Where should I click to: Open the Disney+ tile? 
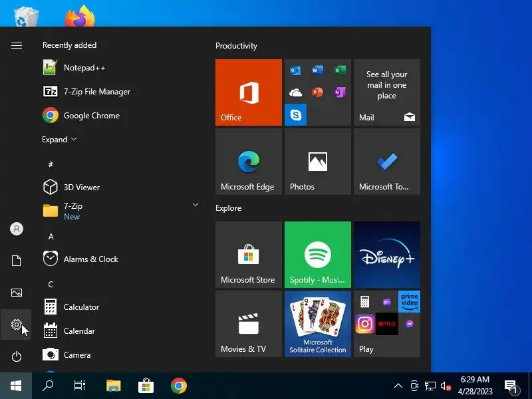click(x=387, y=255)
